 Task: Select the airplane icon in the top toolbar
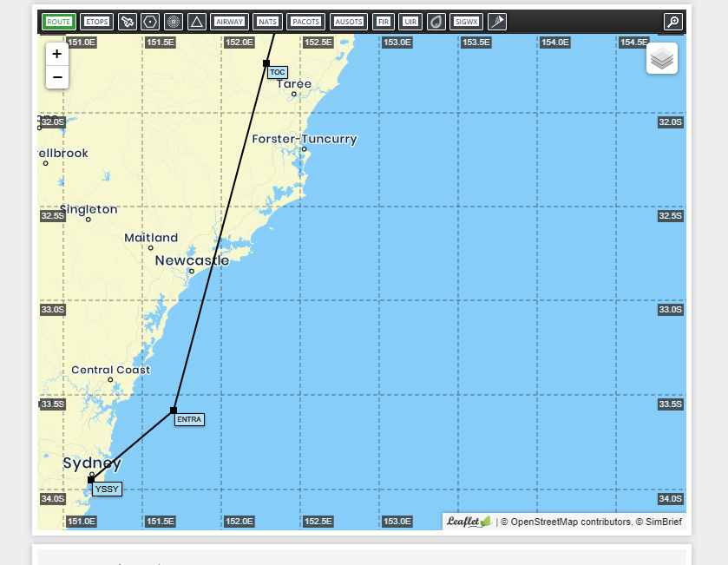coord(126,22)
